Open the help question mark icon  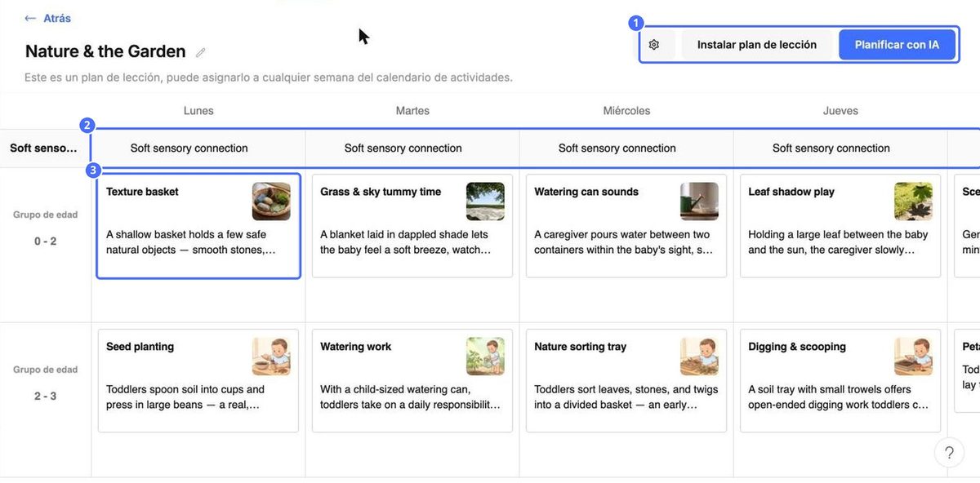(949, 453)
